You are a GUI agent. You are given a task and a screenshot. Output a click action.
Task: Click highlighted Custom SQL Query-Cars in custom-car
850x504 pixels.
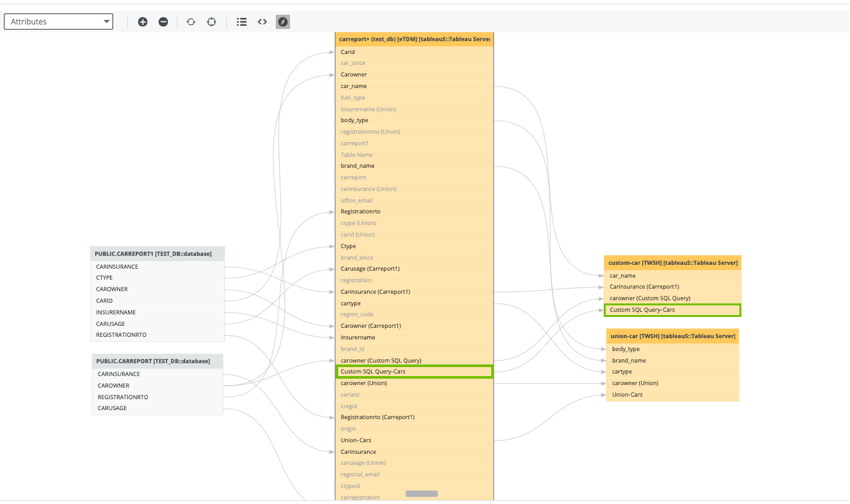[x=673, y=310]
